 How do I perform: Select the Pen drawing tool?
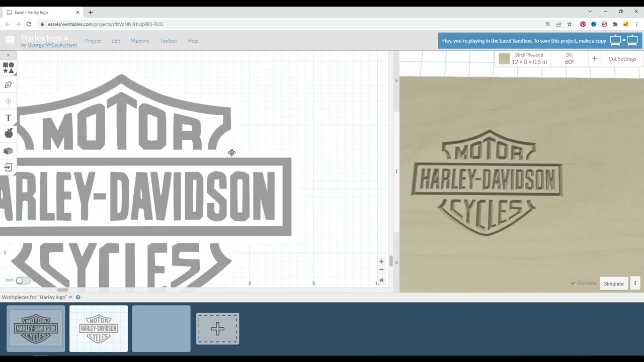[x=9, y=84]
